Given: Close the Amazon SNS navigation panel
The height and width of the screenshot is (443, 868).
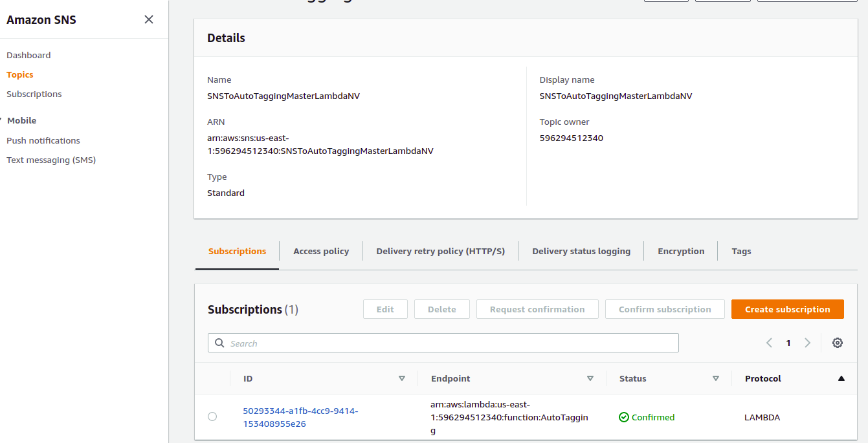Looking at the screenshot, I should (149, 19).
